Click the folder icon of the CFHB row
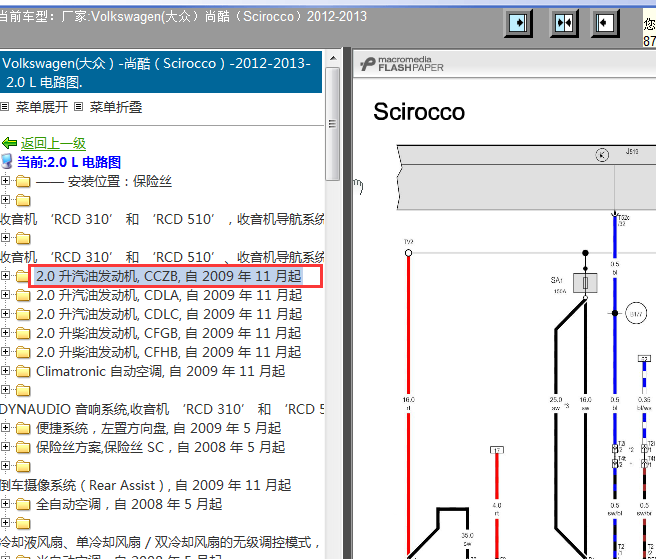 [x=23, y=353]
